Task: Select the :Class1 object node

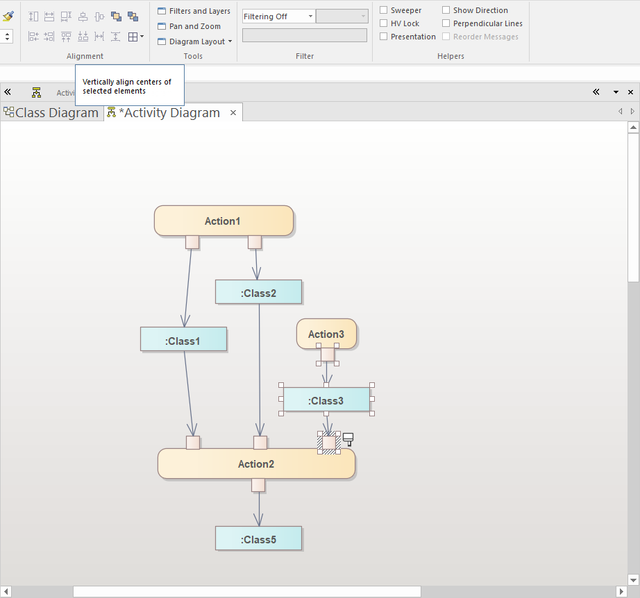Action: [183, 339]
